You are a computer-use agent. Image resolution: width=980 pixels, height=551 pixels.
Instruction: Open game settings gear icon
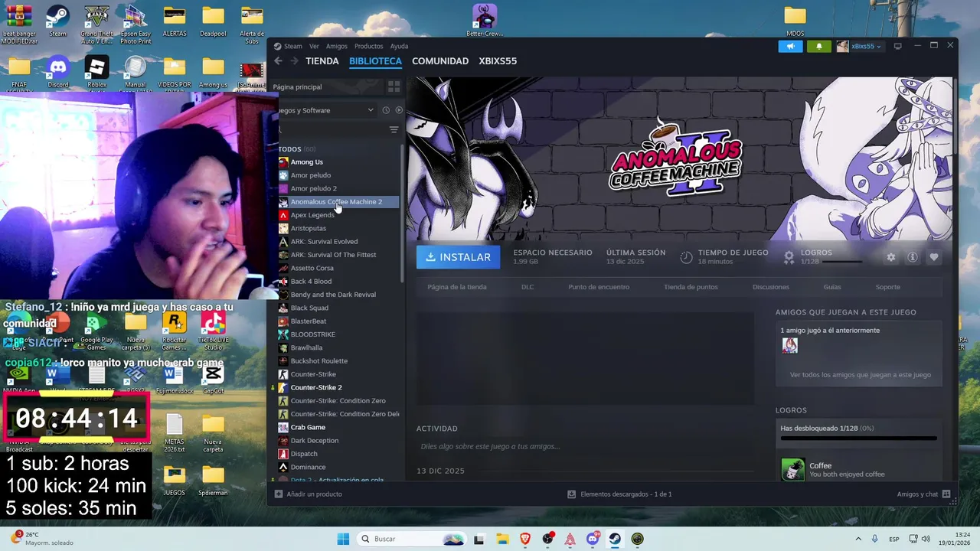[891, 257]
